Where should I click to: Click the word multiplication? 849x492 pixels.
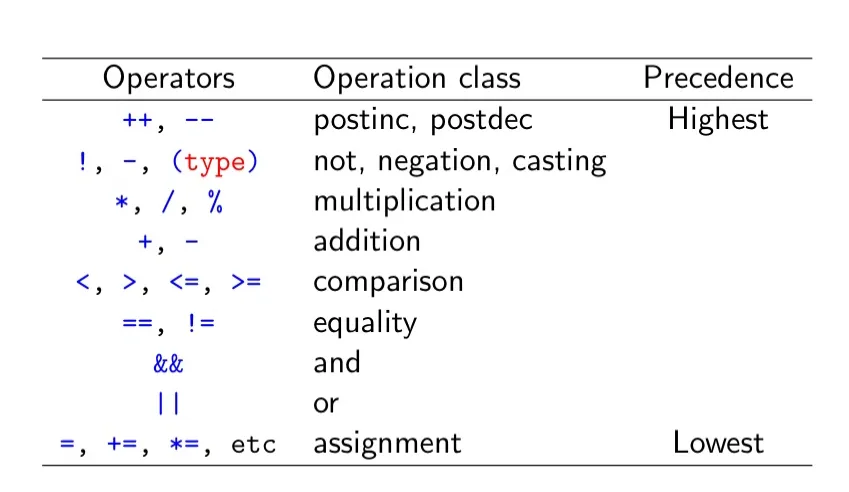pos(404,201)
